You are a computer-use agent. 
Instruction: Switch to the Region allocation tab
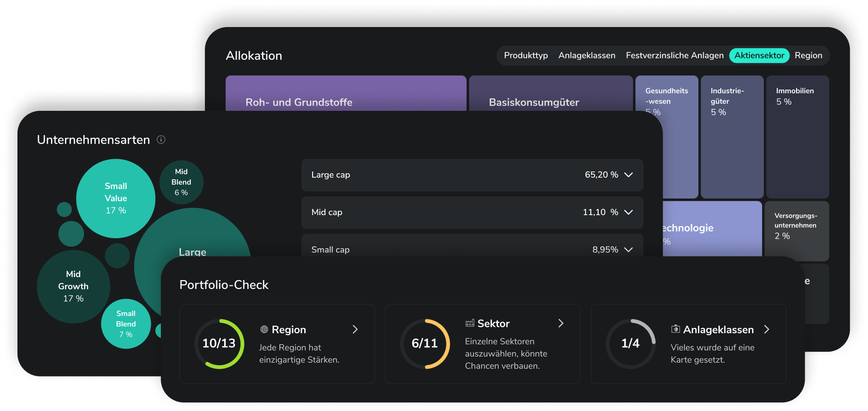point(808,55)
